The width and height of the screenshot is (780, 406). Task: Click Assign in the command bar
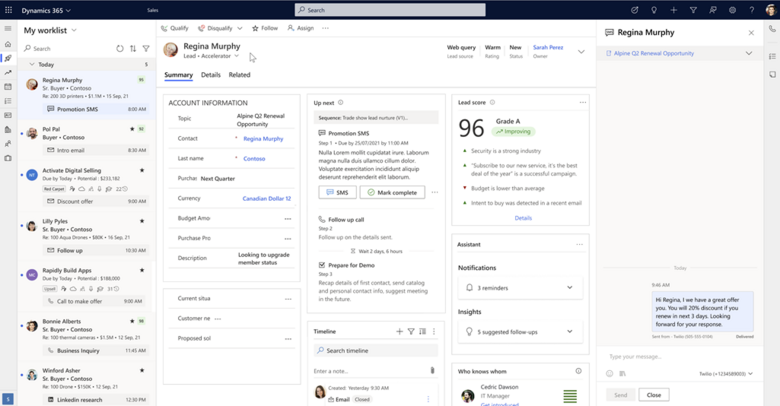[x=300, y=28]
